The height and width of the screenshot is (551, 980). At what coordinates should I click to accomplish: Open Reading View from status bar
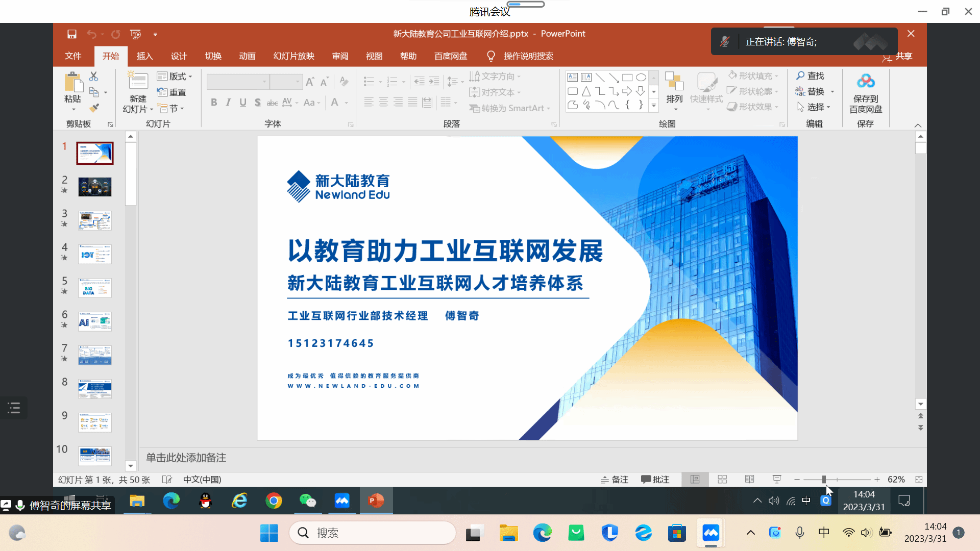(x=749, y=480)
